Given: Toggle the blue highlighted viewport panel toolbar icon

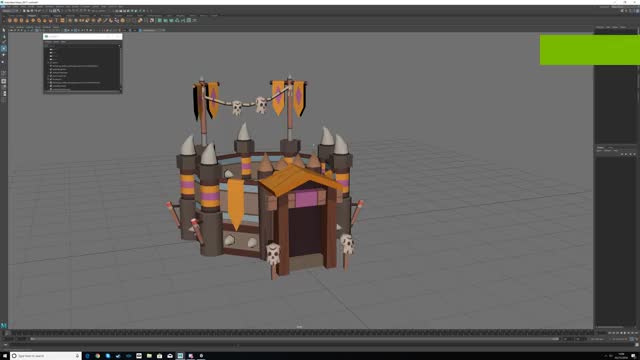Looking at the screenshot, I should point(140,30).
